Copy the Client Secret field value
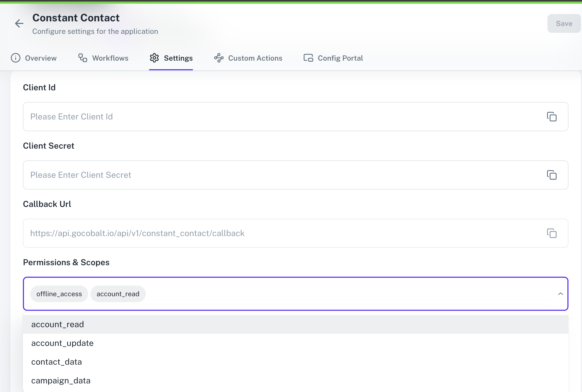 [x=552, y=175]
